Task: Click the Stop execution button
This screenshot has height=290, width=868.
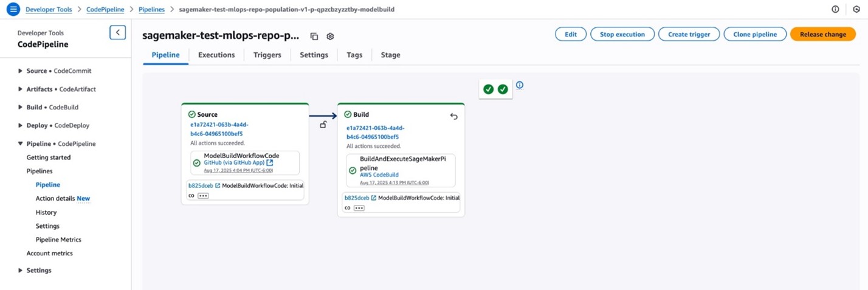Action: (622, 34)
